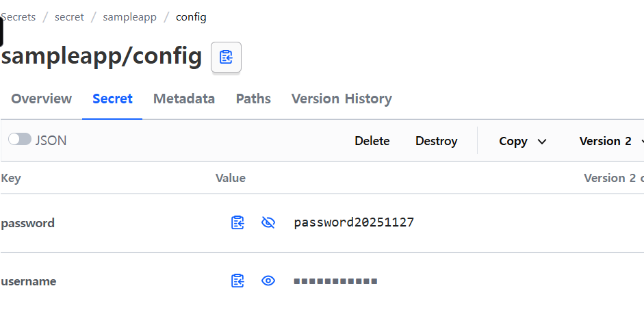Image resolution: width=644 pixels, height=310 pixels.
Task: Open the Paths tab
Action: [x=253, y=99]
